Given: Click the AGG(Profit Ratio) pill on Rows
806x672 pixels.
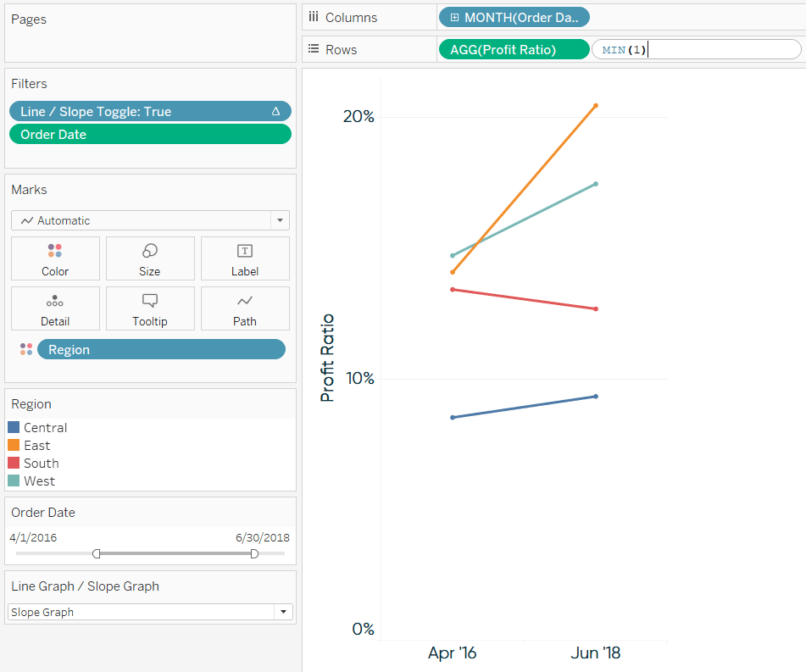Looking at the screenshot, I should point(514,49).
